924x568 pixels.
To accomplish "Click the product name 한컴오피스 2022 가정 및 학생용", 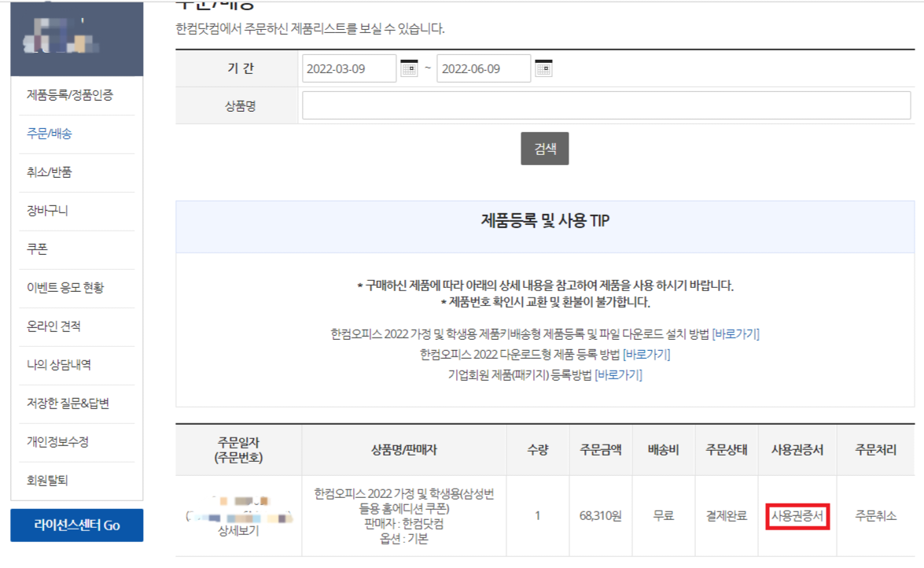I will click(x=403, y=501).
